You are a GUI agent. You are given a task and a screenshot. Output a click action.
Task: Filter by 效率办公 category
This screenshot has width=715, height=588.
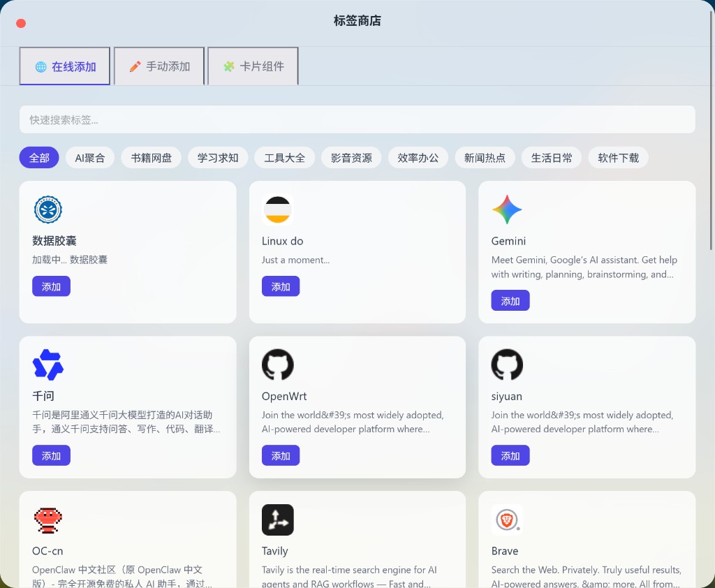[x=418, y=158]
